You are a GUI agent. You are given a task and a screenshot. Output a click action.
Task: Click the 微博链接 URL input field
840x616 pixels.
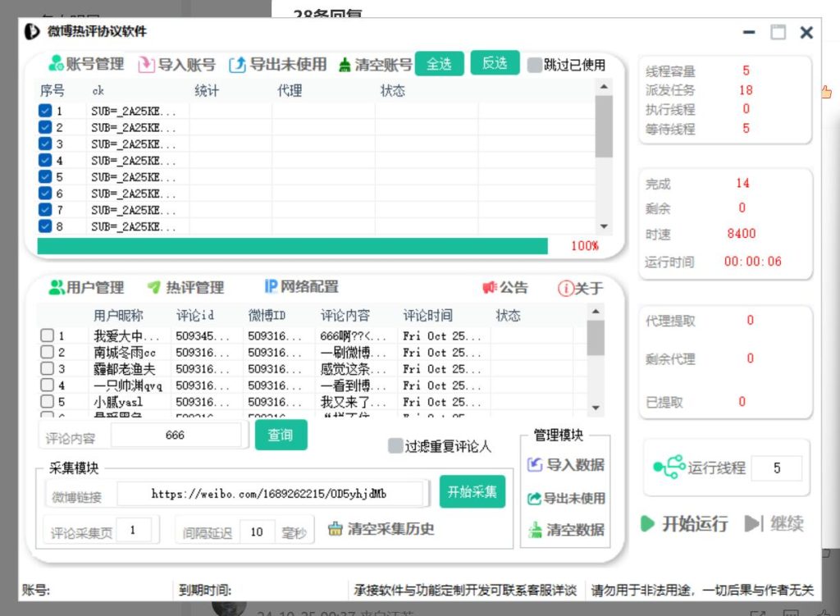tap(271, 495)
